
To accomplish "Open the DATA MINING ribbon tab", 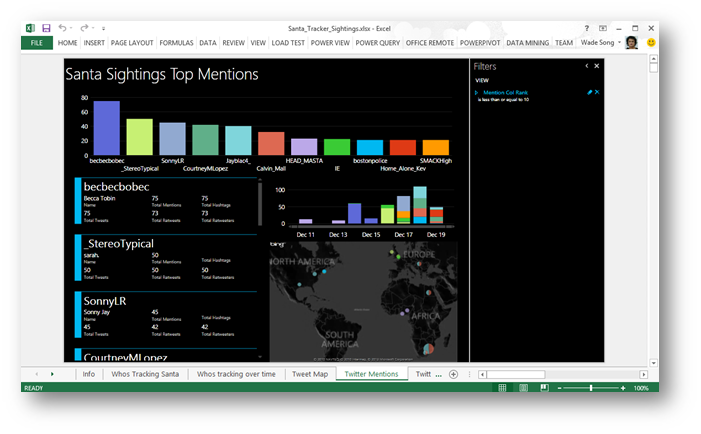I will point(528,43).
